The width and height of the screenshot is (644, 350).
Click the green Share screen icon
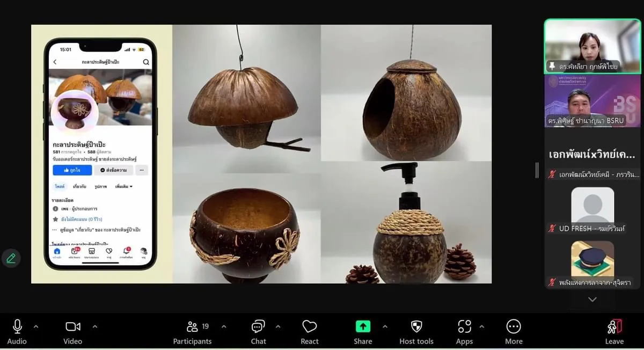click(x=363, y=327)
